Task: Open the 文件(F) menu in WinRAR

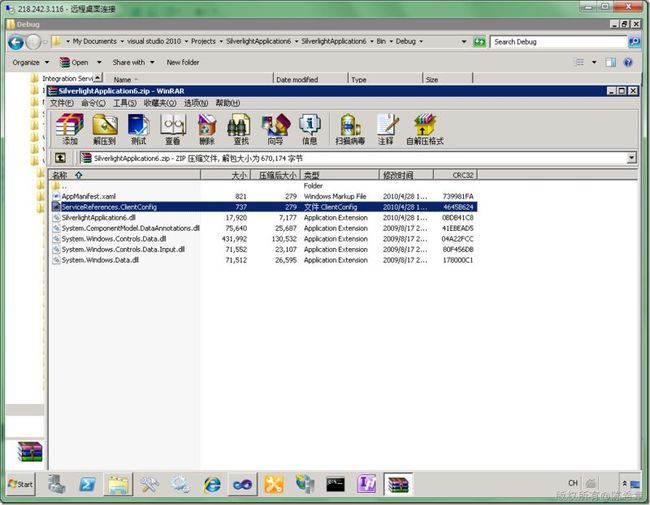Action: point(62,103)
